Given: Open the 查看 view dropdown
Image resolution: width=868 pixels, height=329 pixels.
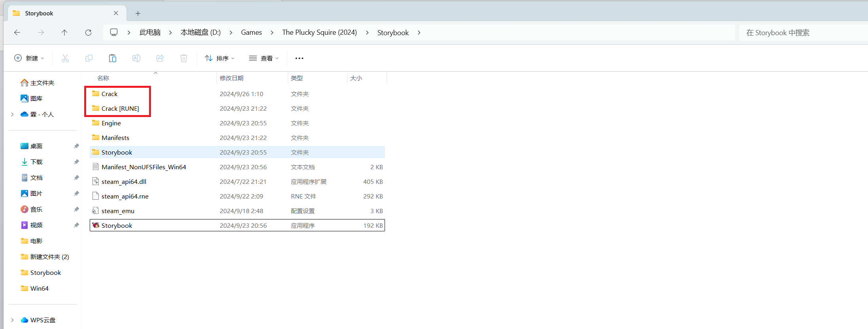Looking at the screenshot, I should tap(264, 58).
